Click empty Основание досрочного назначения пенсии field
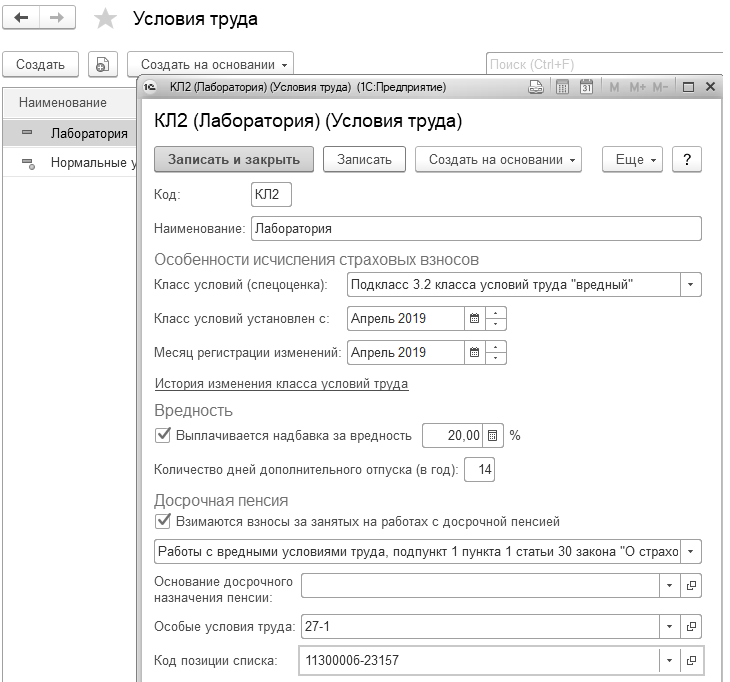730x682 pixels. 480,586
